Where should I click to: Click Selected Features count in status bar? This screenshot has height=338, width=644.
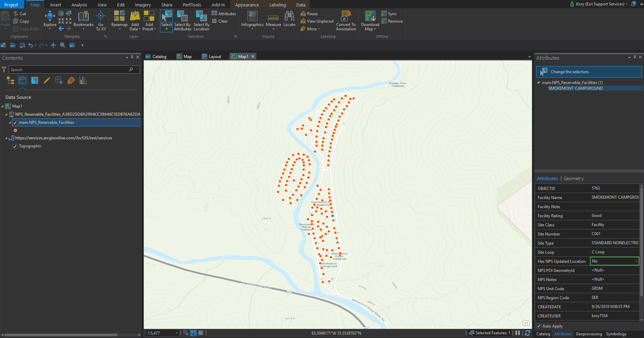pos(490,333)
